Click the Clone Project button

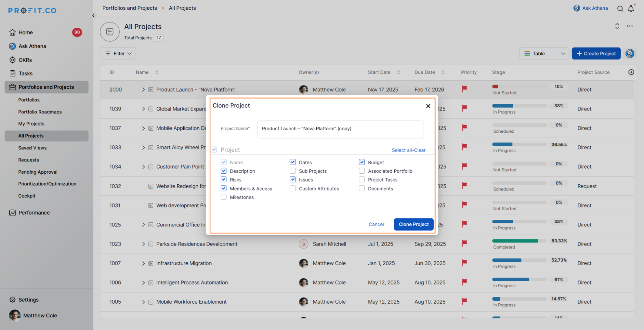pos(413,224)
